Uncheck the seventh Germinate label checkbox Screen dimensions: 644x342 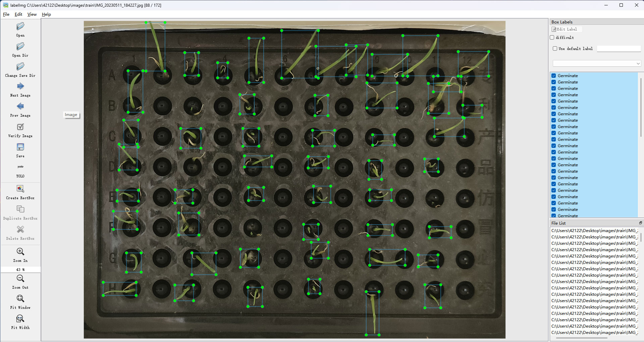[x=554, y=114]
